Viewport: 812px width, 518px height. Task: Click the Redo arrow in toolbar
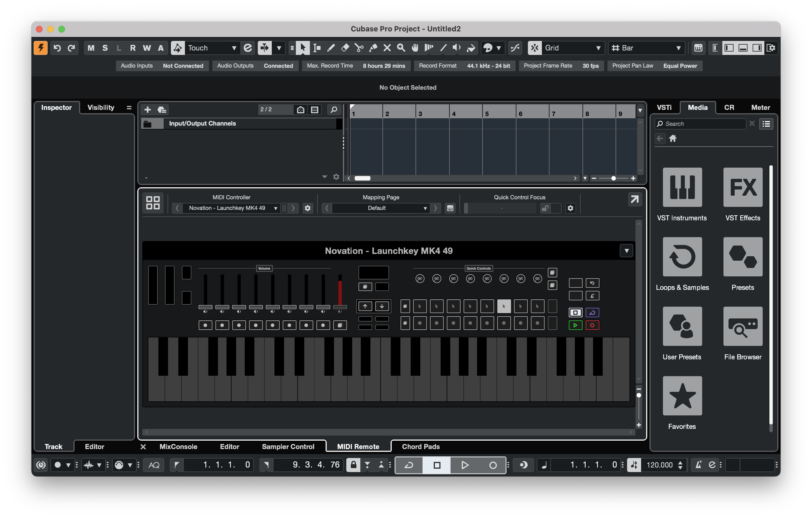tap(71, 48)
